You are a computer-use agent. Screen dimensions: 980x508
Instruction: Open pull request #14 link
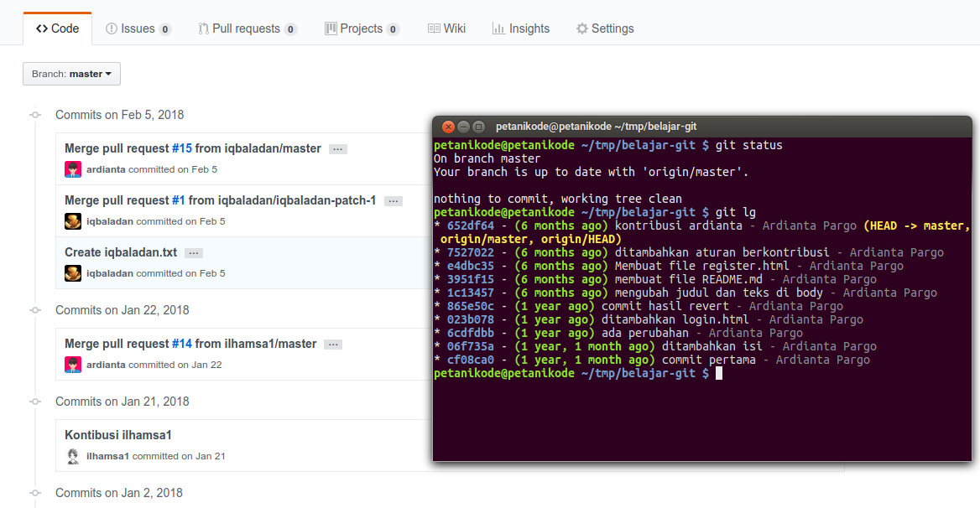coord(182,344)
